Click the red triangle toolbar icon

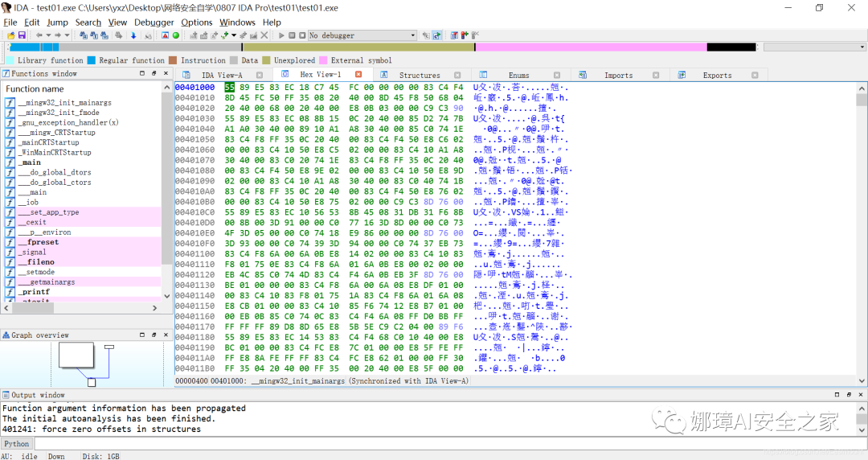coord(165,35)
